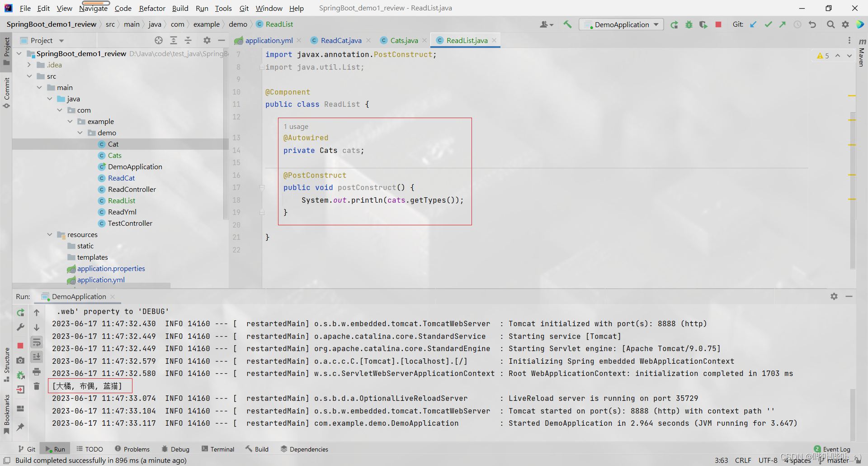Expand all in Project panel

click(174, 40)
